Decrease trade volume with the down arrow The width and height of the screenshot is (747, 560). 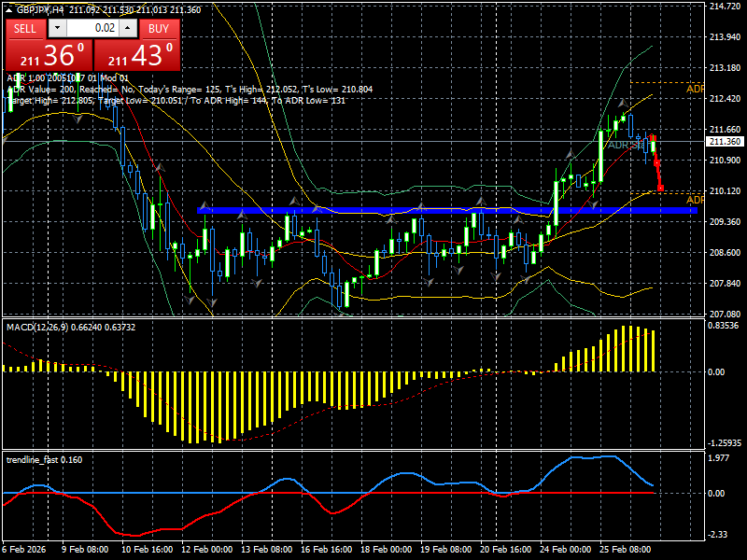click(57, 28)
